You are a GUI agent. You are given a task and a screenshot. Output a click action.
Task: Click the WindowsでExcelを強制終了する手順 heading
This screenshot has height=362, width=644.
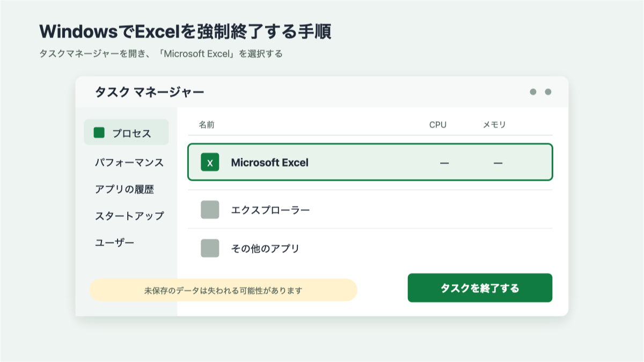point(185,31)
